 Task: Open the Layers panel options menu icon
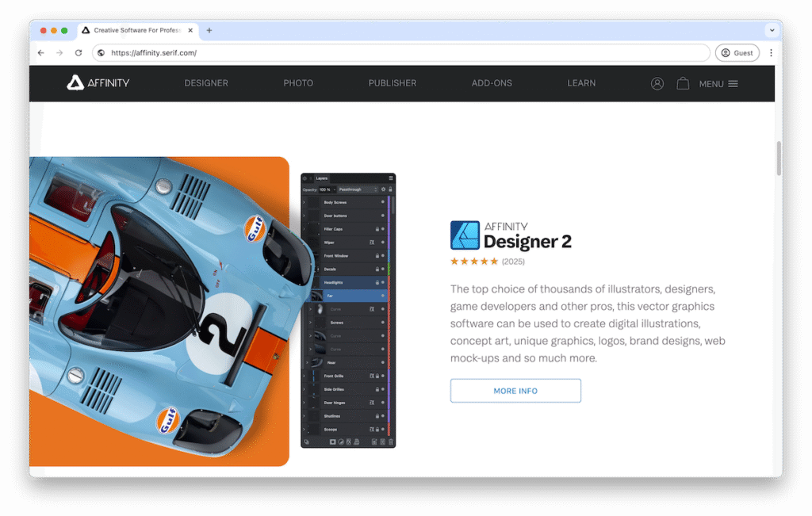tap(391, 178)
